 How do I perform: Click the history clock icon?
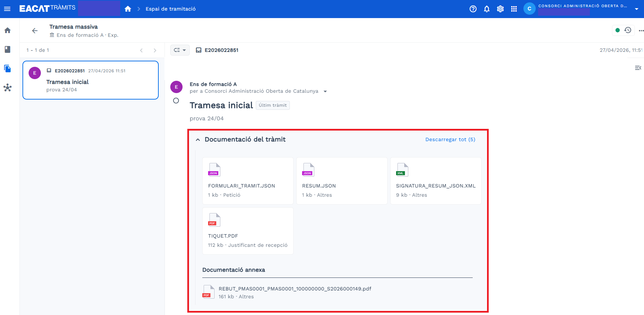(x=628, y=30)
